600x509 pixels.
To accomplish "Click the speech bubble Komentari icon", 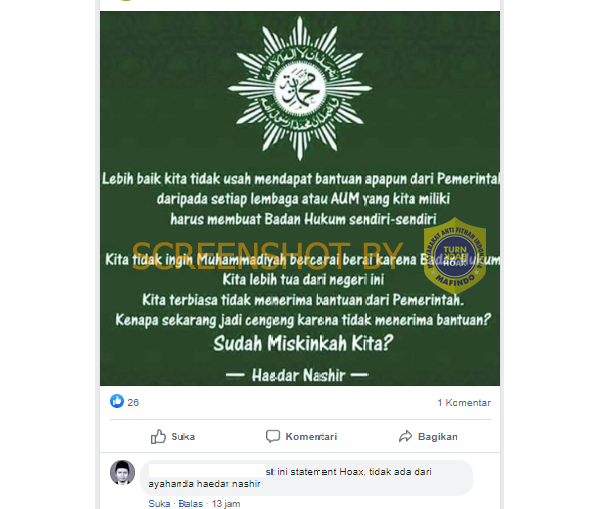I will pyautogui.click(x=273, y=436).
